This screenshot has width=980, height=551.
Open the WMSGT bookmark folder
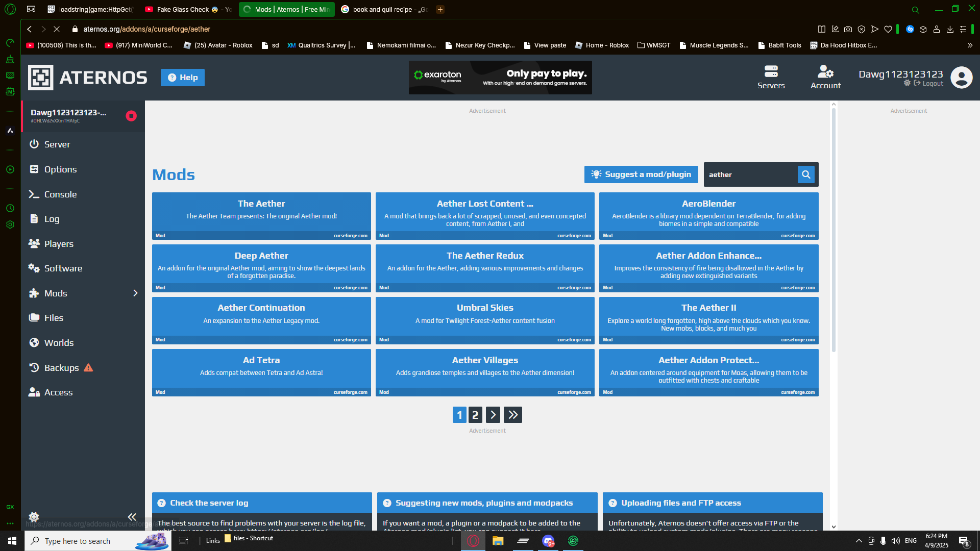click(x=654, y=45)
